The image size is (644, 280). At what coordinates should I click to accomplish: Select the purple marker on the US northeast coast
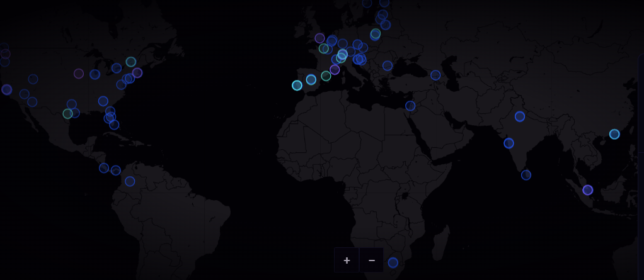point(137,73)
